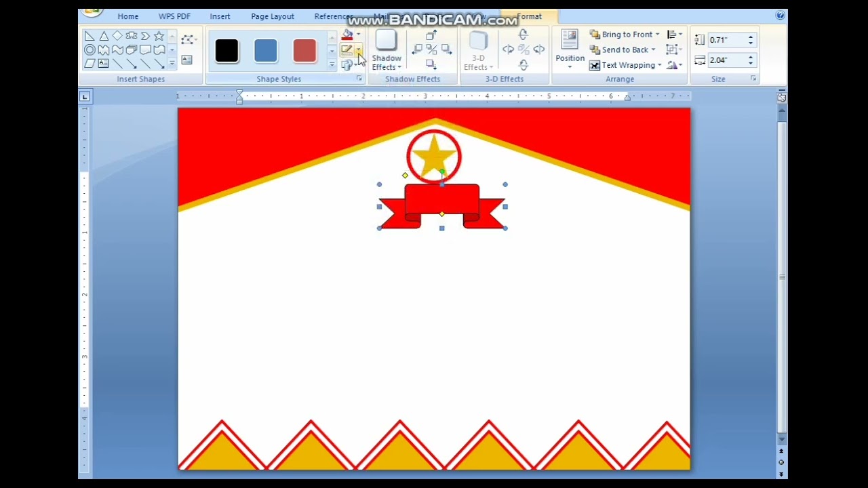868x488 pixels.
Task: Click the Shape Outline pencil icon
Action: (347, 49)
